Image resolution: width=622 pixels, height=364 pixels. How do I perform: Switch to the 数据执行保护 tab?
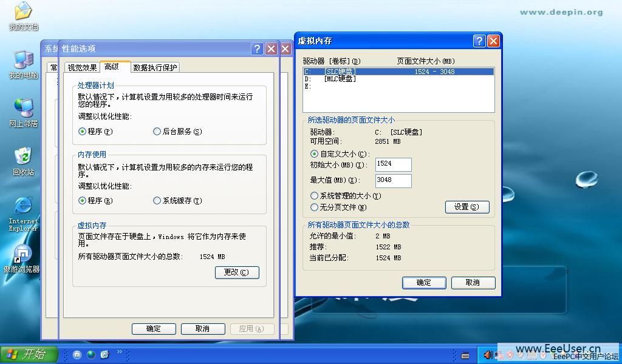coord(155,67)
